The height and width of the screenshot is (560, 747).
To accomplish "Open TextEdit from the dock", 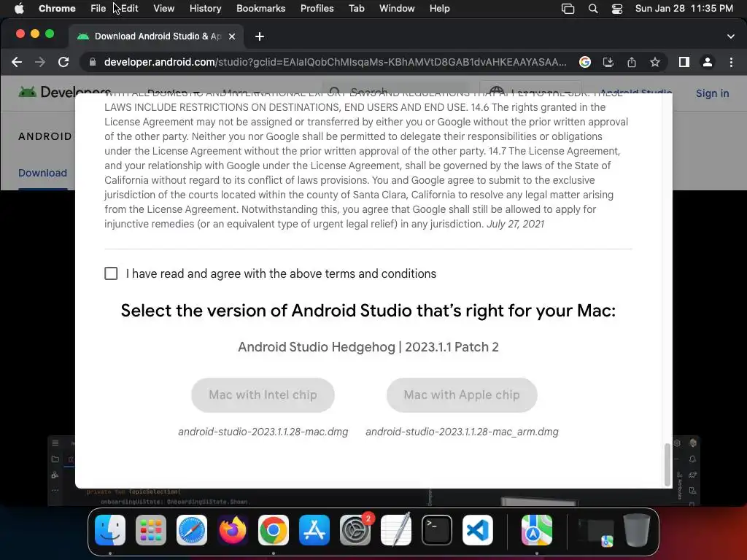I will (396, 530).
